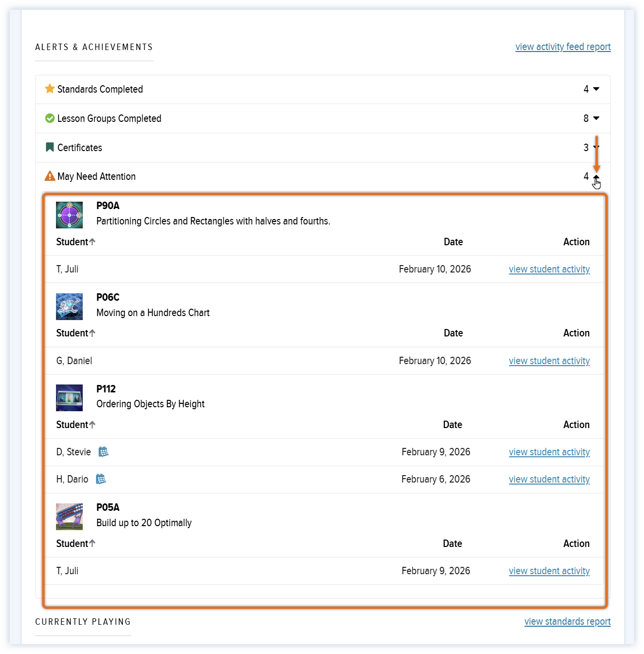Open the view standards report link

(x=567, y=622)
